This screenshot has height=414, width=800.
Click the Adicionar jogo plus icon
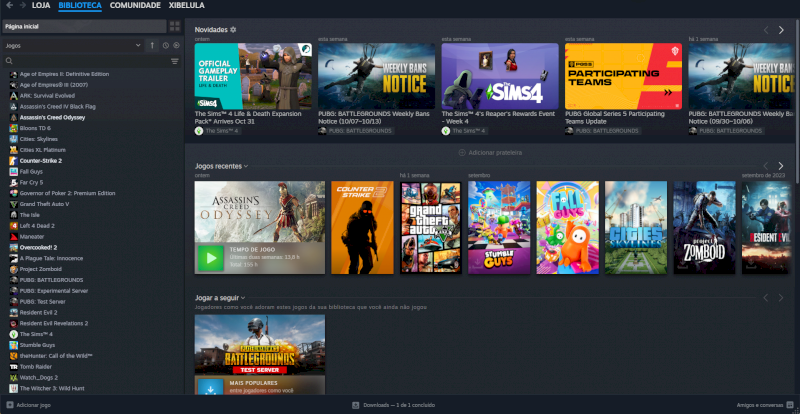(x=10, y=405)
